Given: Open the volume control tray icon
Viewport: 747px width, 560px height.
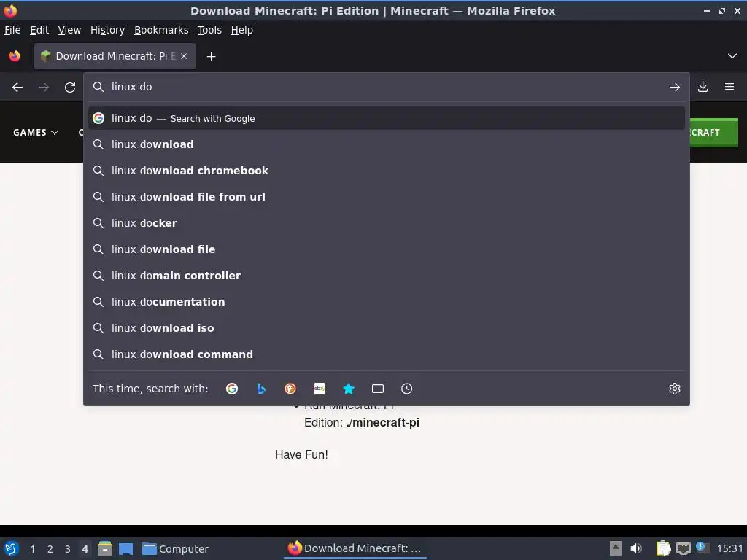Looking at the screenshot, I should 636,548.
